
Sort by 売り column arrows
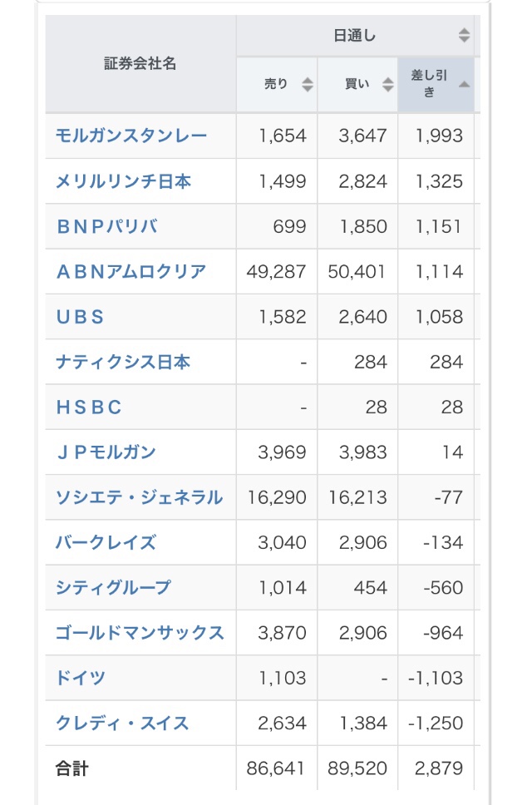[x=308, y=84]
